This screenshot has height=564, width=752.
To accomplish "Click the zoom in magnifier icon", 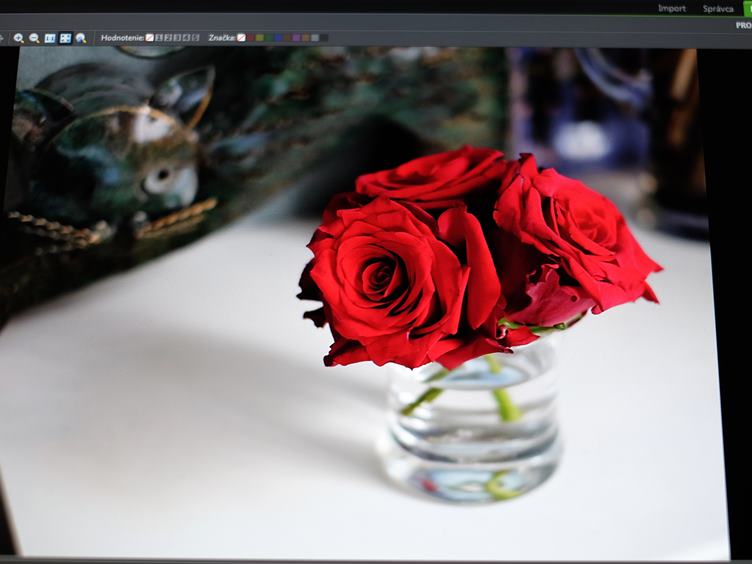I will [x=19, y=38].
